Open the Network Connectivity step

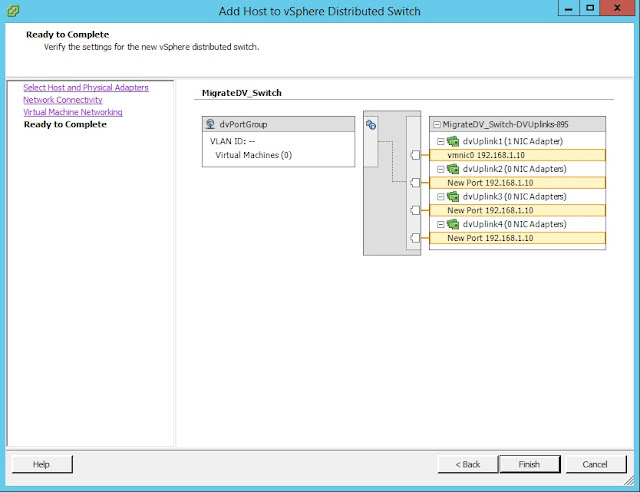pyautogui.click(x=62, y=100)
